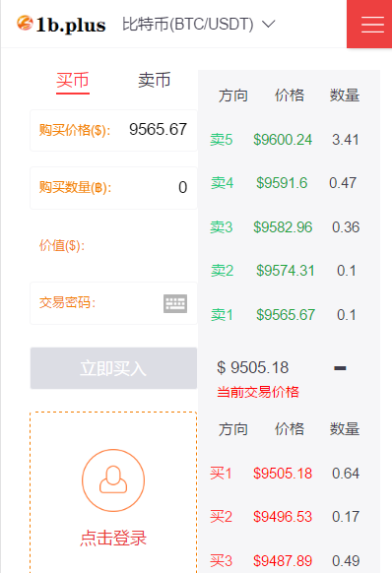Click the 卖2 row label
This screenshot has height=573, width=392.
pos(222,271)
